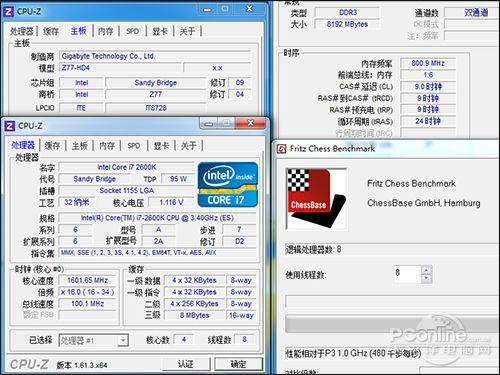This screenshot has height=375, width=500.
Task: Open 缓存 tab in back CPU-Z window
Action: click(x=51, y=31)
